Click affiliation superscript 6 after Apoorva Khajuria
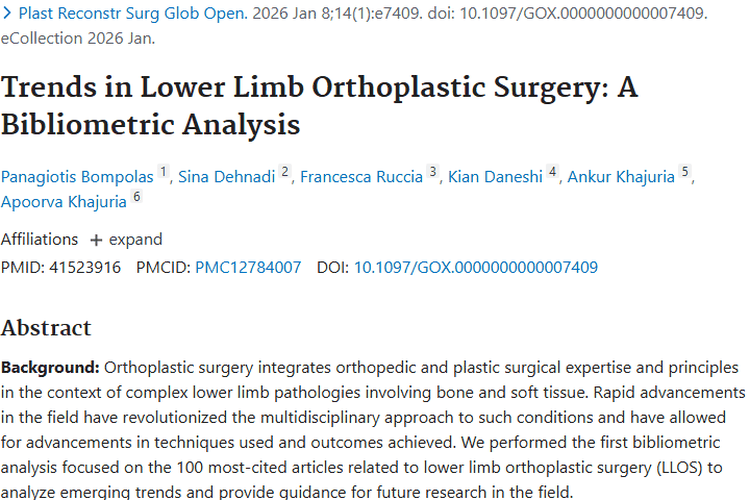Viewport: 750px width, 500px height. (x=137, y=197)
